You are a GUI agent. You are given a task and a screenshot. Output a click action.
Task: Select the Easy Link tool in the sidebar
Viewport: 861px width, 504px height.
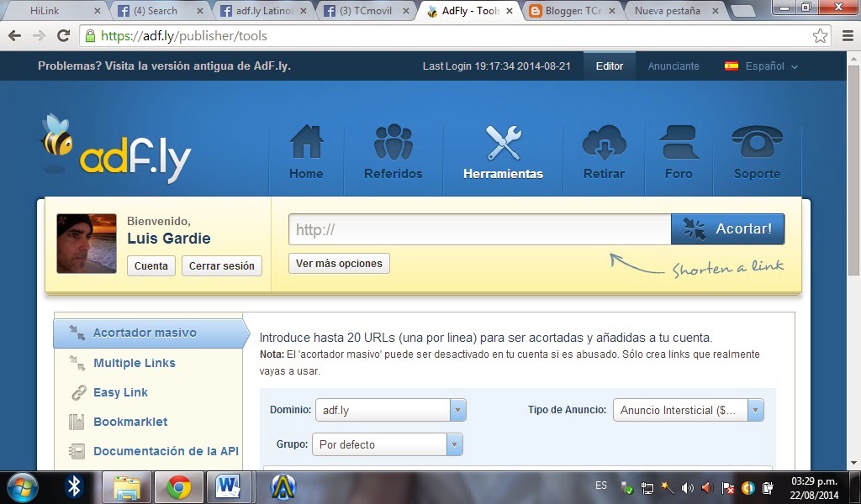(120, 392)
